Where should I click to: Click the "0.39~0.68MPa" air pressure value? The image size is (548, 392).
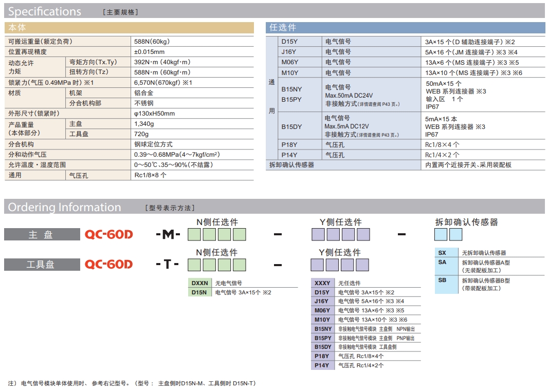coord(156,155)
